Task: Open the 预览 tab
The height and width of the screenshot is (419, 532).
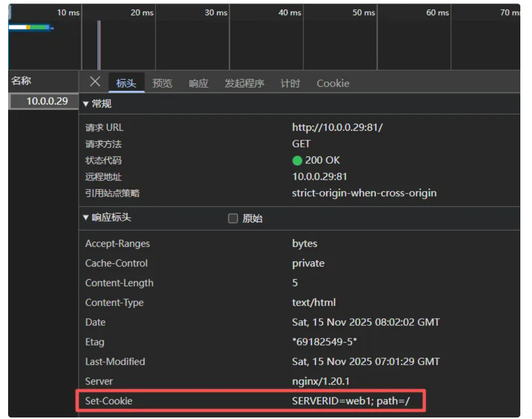Action: pyautogui.click(x=162, y=84)
